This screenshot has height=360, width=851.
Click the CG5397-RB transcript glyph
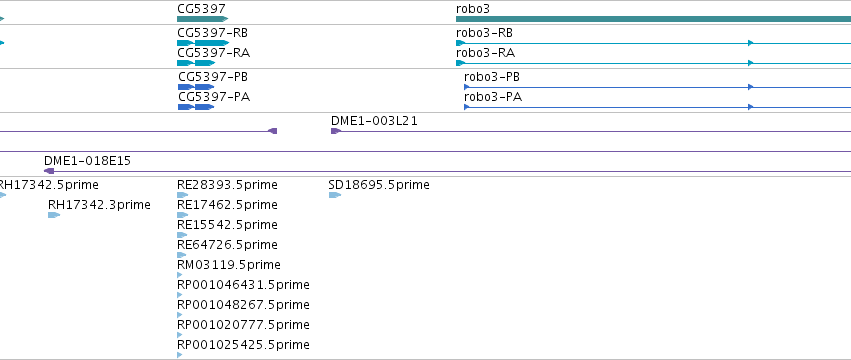203,43
